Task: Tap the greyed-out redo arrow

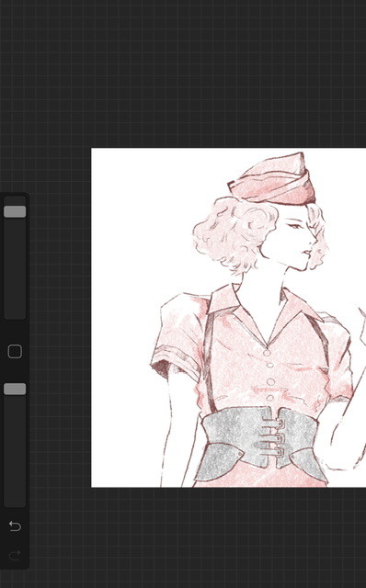Action: tap(15, 555)
